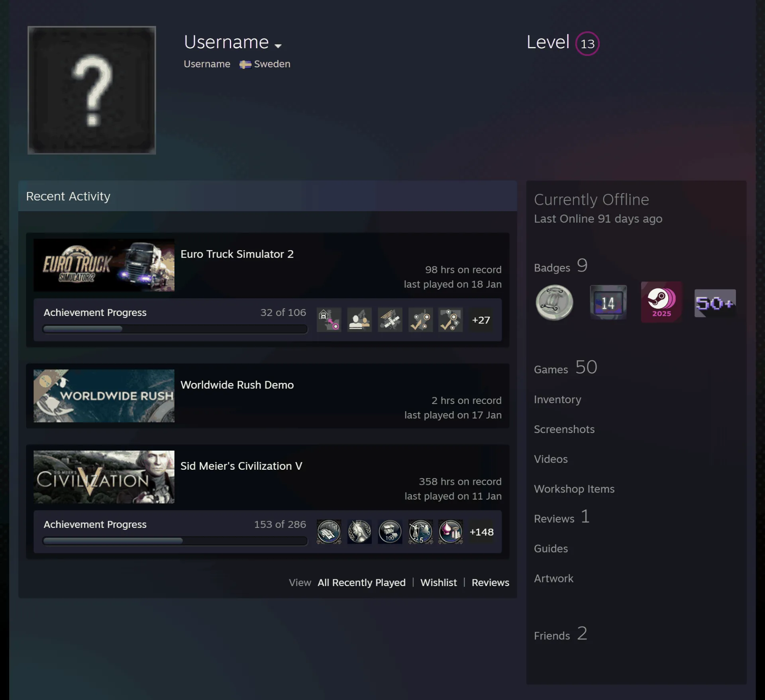Image resolution: width=765 pixels, height=700 pixels.
Task: Click the Civilization V achievement progress bar
Action: point(175,541)
